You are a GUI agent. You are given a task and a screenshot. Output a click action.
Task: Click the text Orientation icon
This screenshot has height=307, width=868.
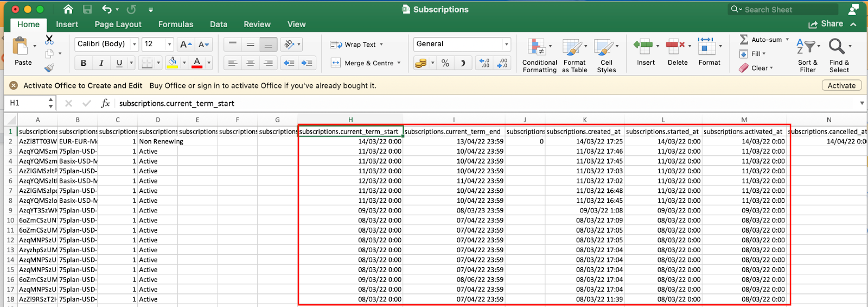click(290, 45)
